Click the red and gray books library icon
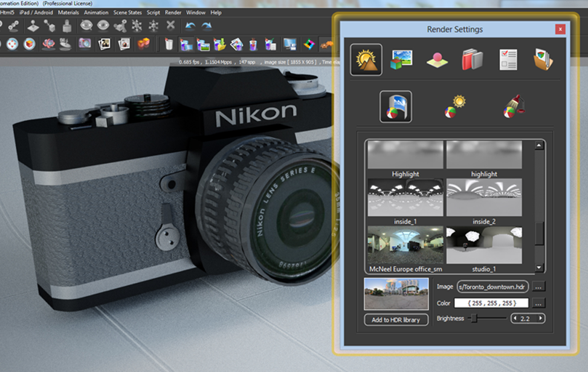The height and width of the screenshot is (372, 588). pyautogui.click(x=472, y=59)
